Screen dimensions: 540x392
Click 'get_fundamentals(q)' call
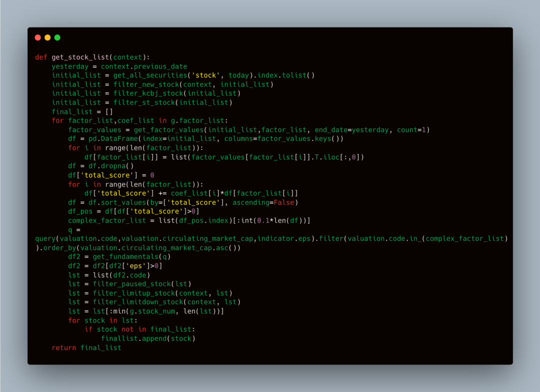[131, 256]
